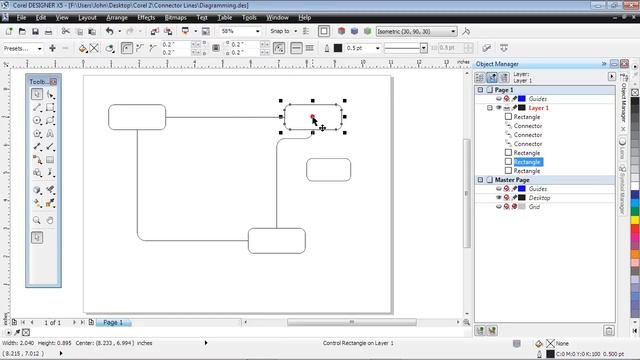Open the Bitmaps menu
Image resolution: width=640 pixels, height=360 pixels.
176,18
